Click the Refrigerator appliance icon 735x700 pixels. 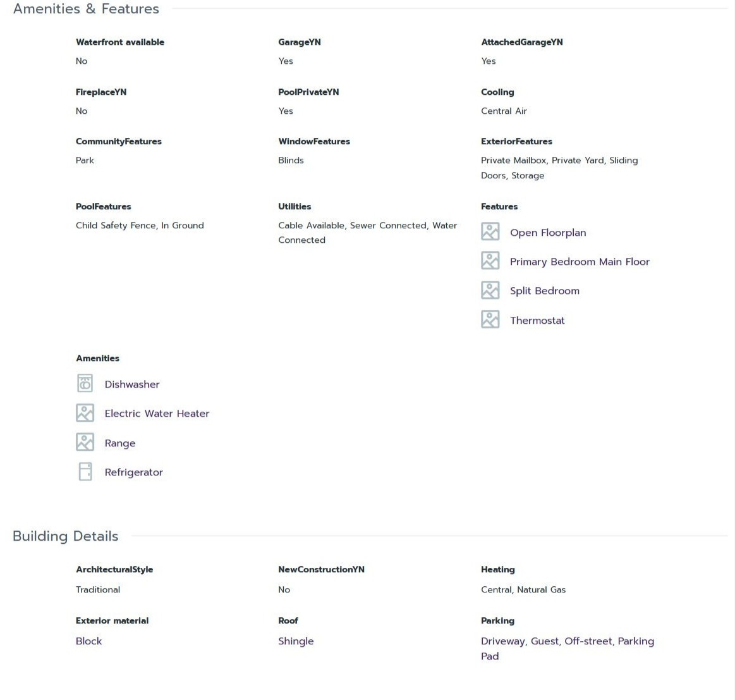tap(85, 472)
